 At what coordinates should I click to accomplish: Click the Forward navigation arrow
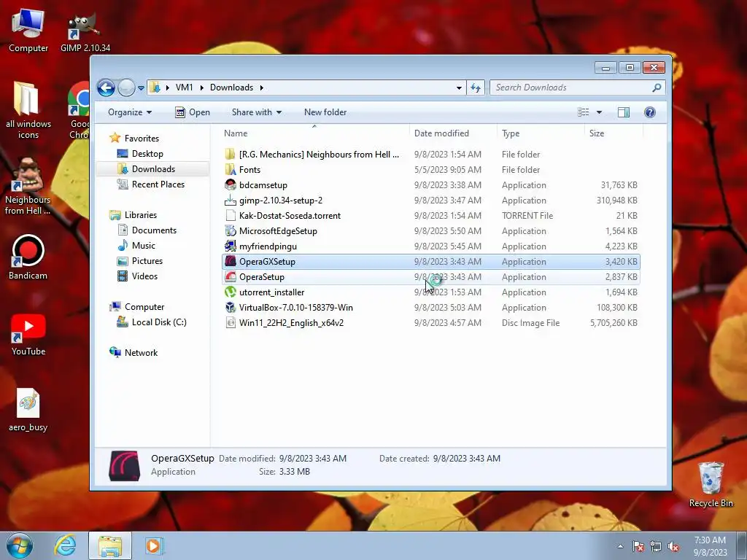[x=126, y=87]
